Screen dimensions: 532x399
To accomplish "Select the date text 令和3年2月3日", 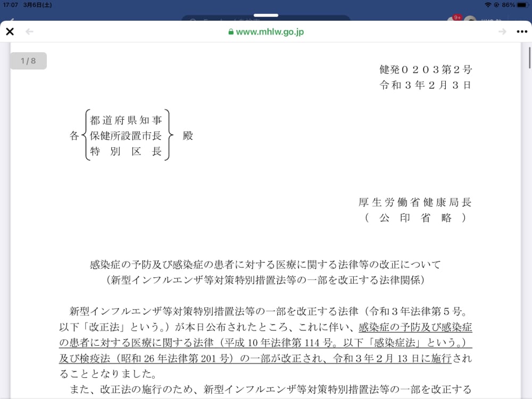I will [426, 85].
